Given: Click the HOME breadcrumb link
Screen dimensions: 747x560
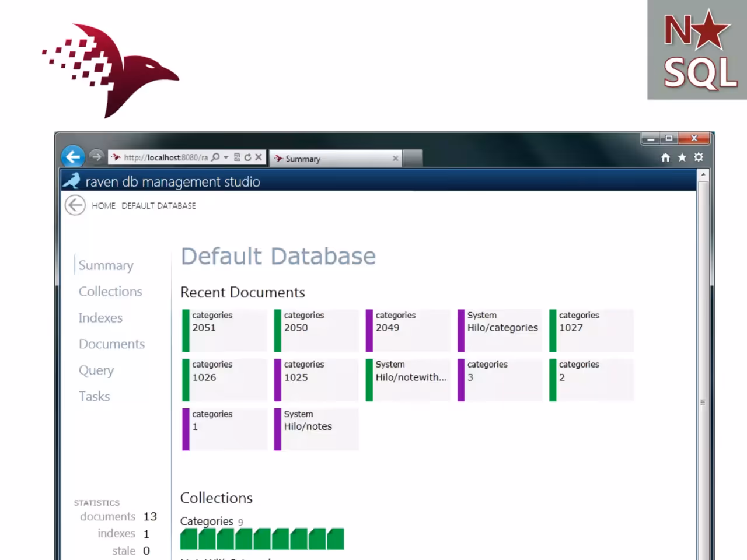Looking at the screenshot, I should pos(103,206).
